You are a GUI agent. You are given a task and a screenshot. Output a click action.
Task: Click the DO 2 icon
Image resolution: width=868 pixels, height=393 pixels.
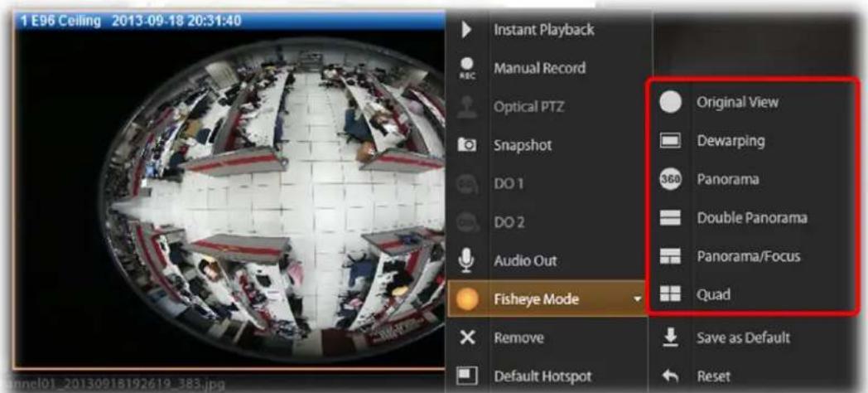[x=466, y=222]
